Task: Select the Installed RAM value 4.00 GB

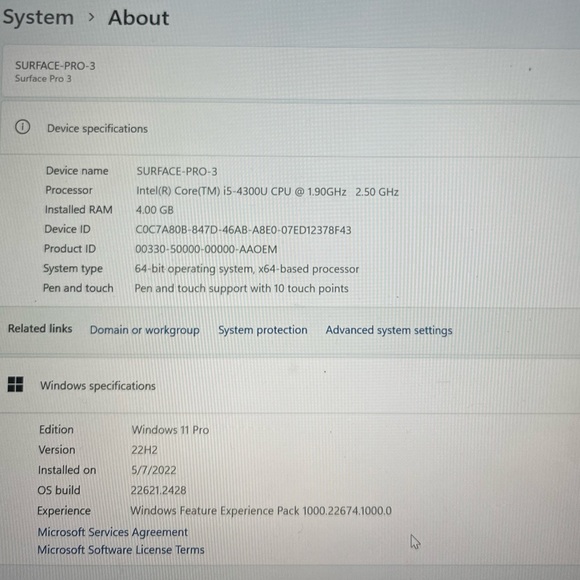Action: 155,210
